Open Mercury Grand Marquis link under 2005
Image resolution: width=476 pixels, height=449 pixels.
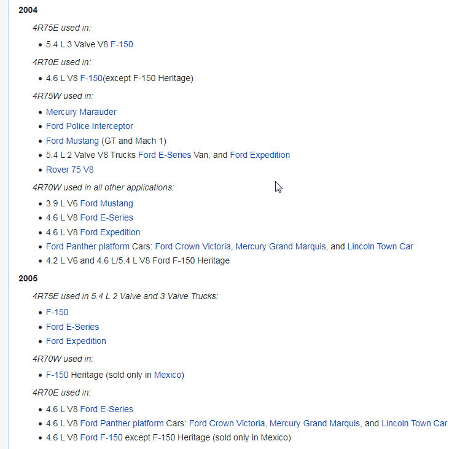pos(315,423)
